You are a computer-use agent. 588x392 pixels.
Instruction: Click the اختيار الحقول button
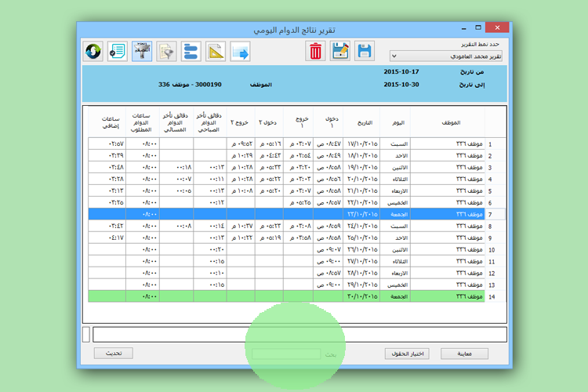[x=407, y=354]
